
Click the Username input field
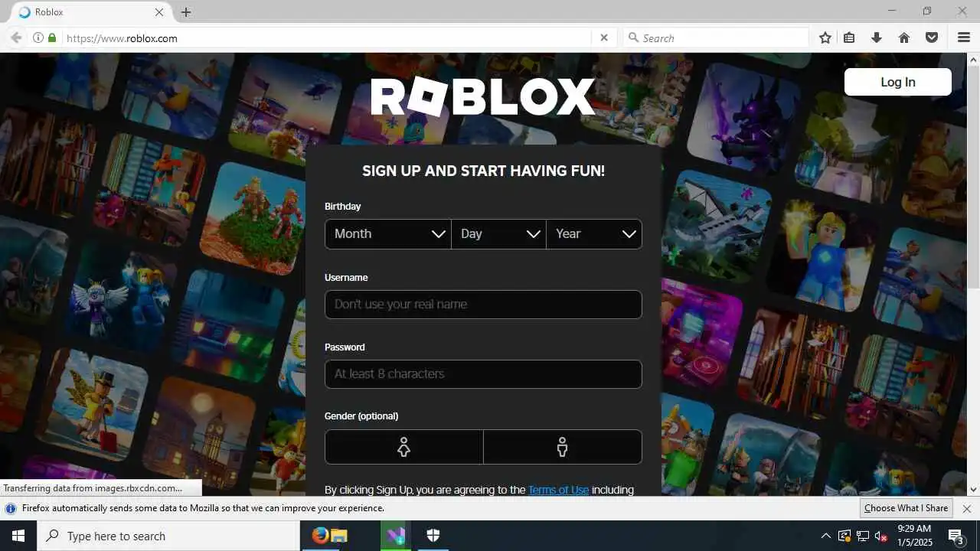pyautogui.click(x=483, y=305)
